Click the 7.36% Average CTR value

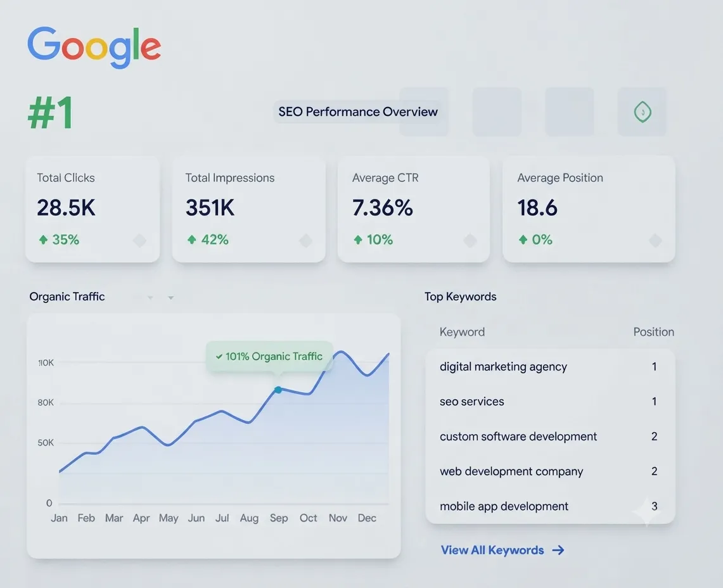pyautogui.click(x=383, y=208)
